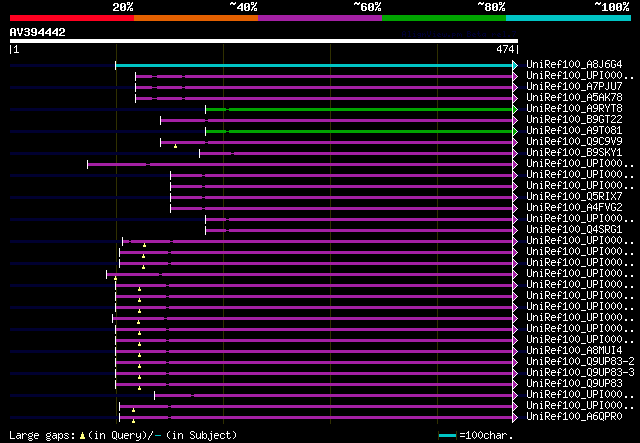
Task: Click the yellow triangle in Large gaps legend
Action: 82,436
